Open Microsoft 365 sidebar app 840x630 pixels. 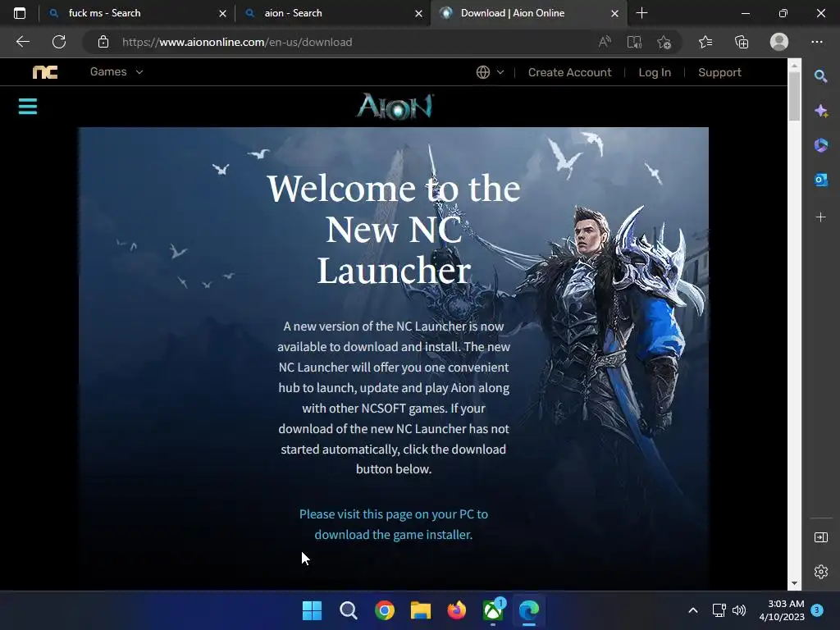tap(820, 145)
